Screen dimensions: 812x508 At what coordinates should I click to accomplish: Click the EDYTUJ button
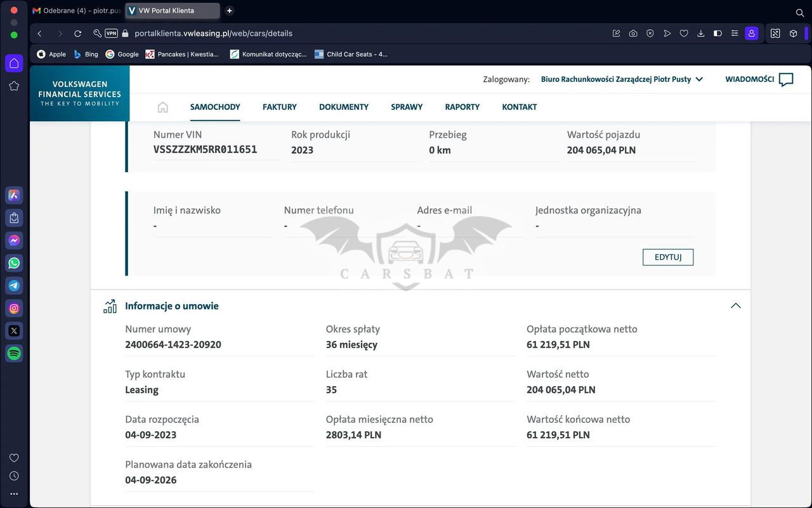[x=667, y=257]
